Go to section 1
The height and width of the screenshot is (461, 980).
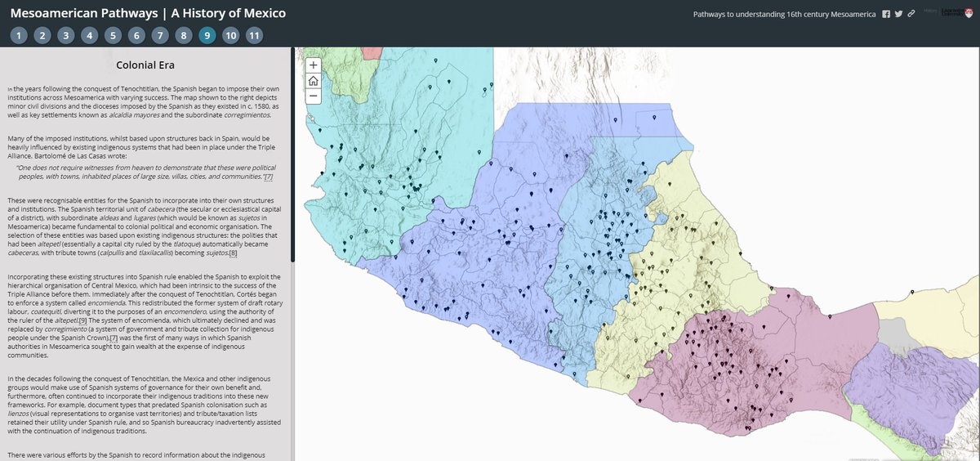20,35
